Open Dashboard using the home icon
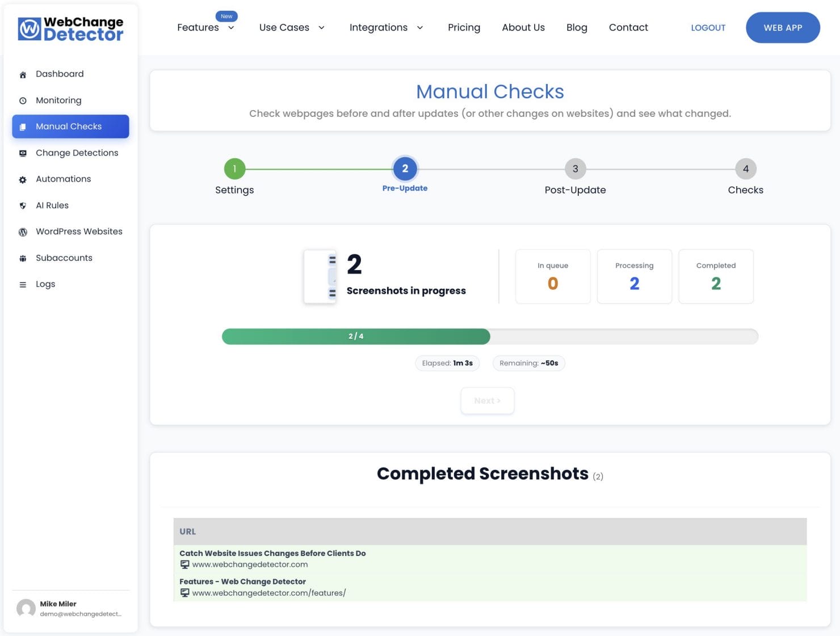The width and height of the screenshot is (840, 636). point(23,74)
